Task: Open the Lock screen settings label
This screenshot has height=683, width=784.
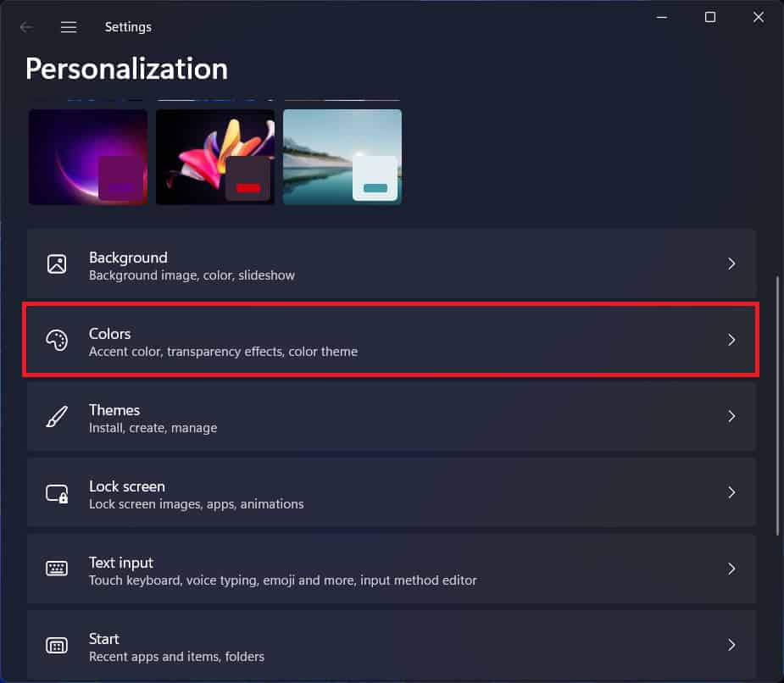Action: point(127,486)
